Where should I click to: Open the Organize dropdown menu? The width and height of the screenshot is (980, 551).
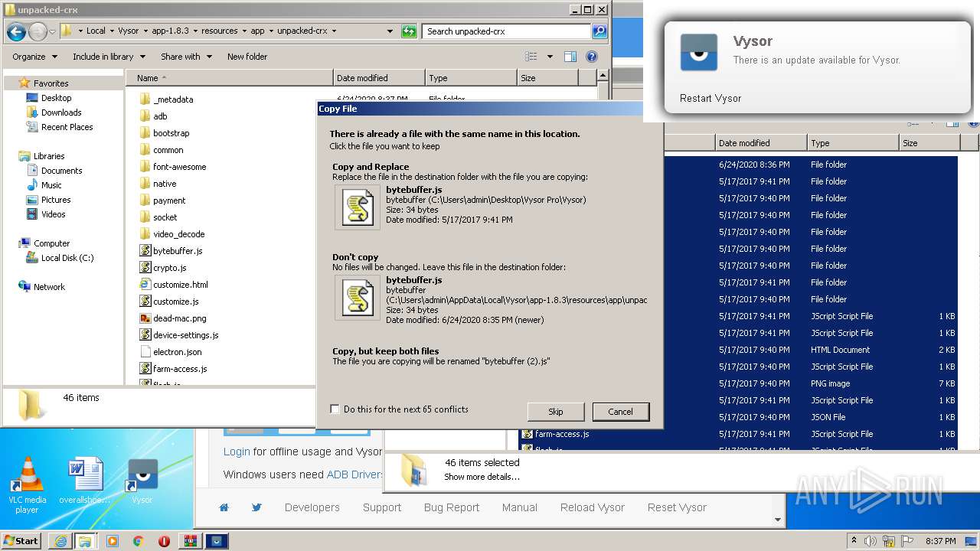click(x=35, y=57)
